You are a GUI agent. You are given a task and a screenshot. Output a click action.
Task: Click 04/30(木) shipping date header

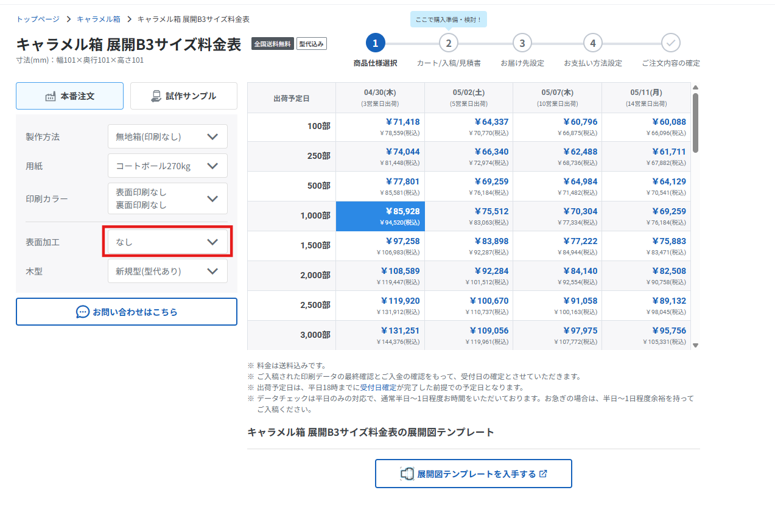coord(380,97)
